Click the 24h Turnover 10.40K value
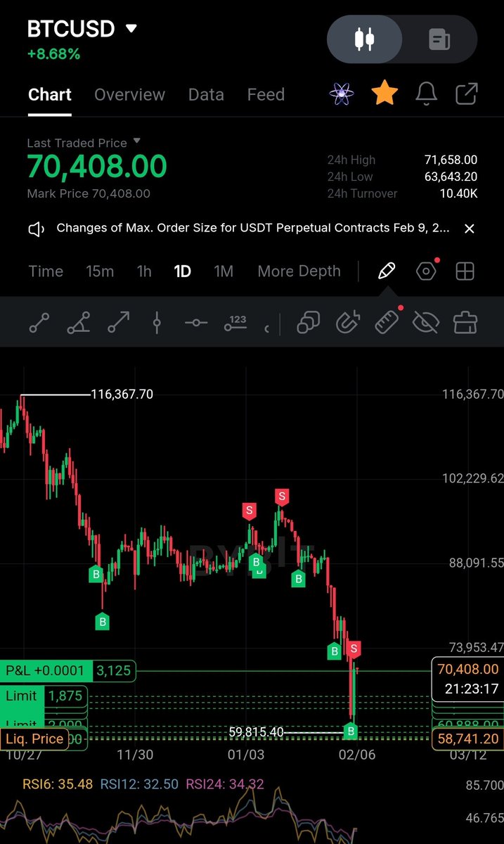The width and height of the screenshot is (504, 844). click(x=458, y=193)
